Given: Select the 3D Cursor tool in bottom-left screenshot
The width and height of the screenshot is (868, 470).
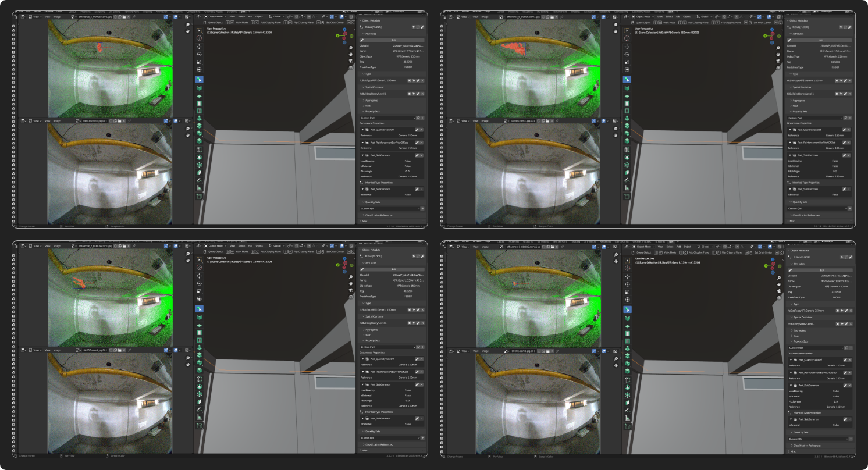Looking at the screenshot, I should click(x=199, y=268).
